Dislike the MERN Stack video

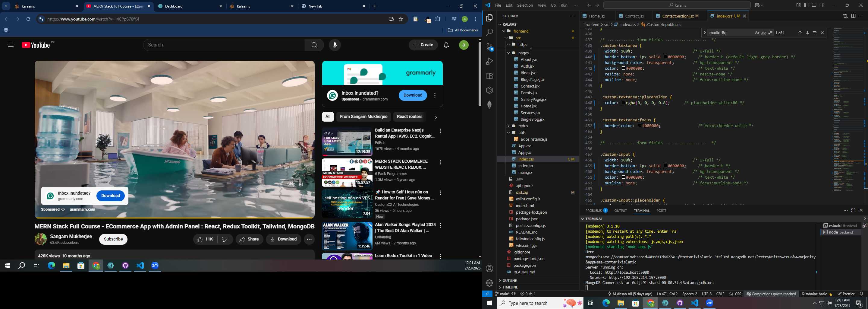[225, 239]
